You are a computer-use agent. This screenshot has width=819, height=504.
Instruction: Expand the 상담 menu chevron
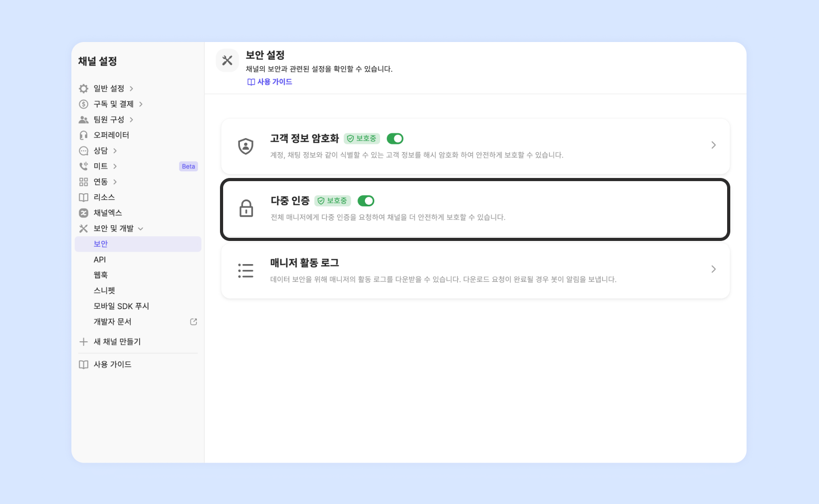click(x=115, y=151)
